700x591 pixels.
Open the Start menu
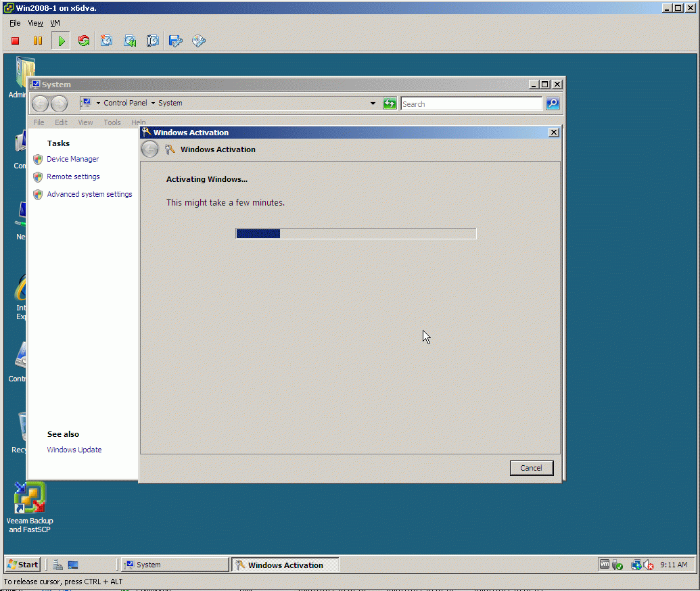23,565
